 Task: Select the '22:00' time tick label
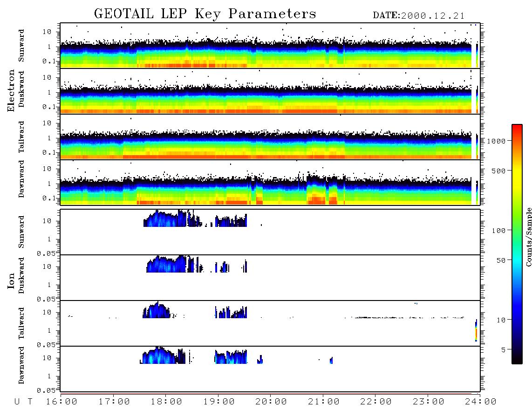376,402
